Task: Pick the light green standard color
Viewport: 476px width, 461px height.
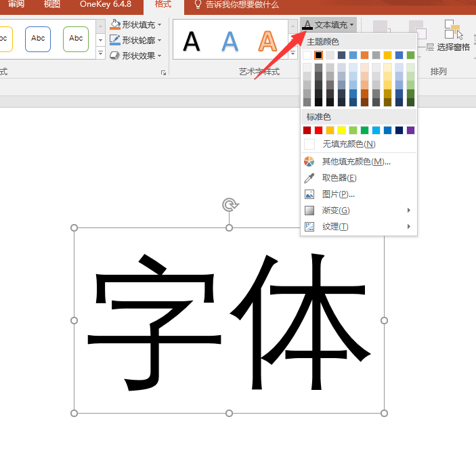Action: [353, 130]
